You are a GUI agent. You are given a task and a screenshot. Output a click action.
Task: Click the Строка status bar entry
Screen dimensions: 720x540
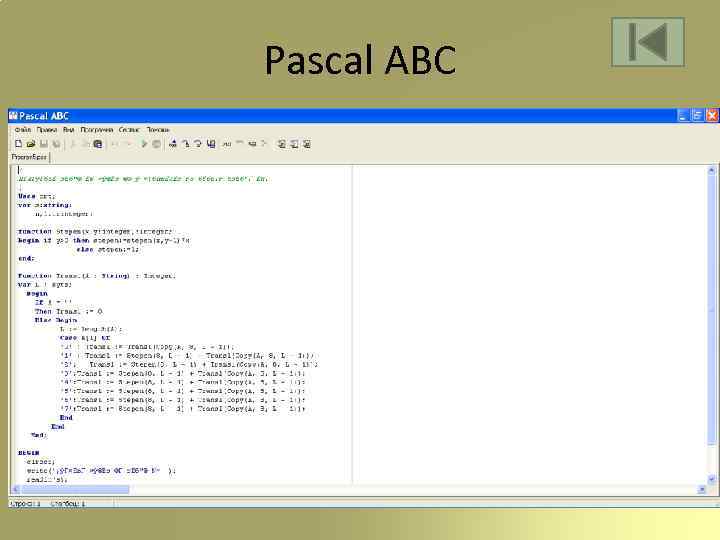click(x=25, y=504)
